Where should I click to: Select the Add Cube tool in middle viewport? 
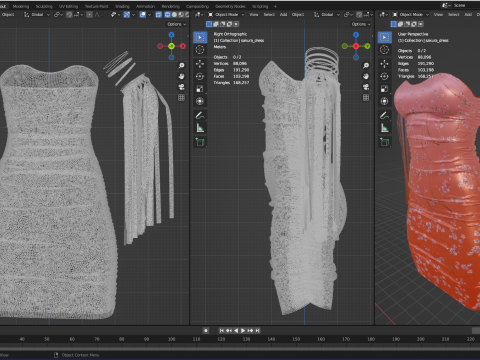point(200,142)
